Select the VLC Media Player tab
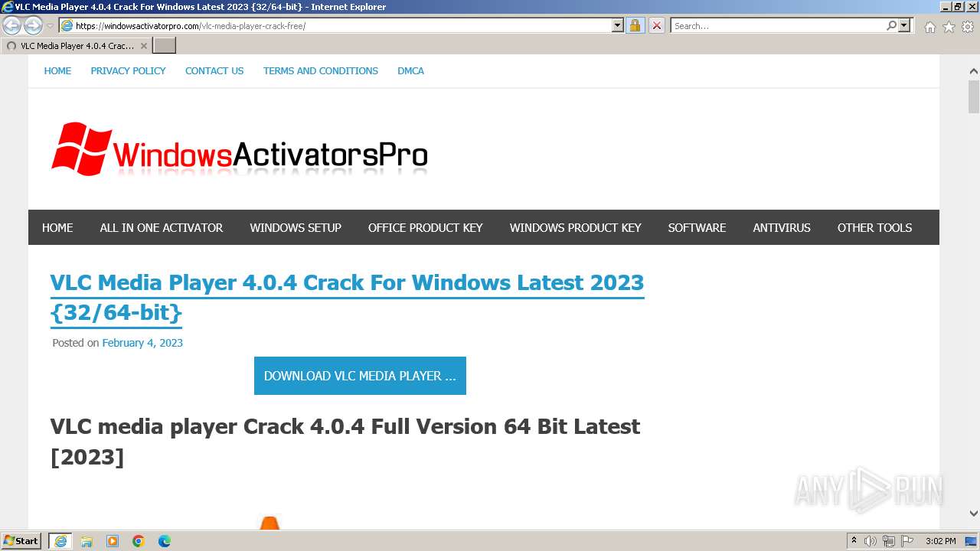Image resolution: width=980 pixels, height=551 pixels. click(77, 46)
